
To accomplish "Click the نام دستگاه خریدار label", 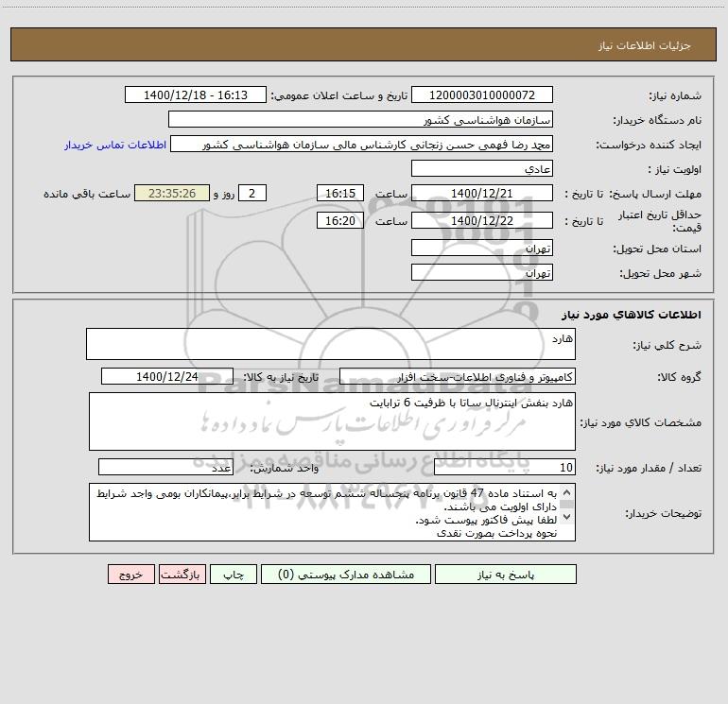I will pos(657,120).
